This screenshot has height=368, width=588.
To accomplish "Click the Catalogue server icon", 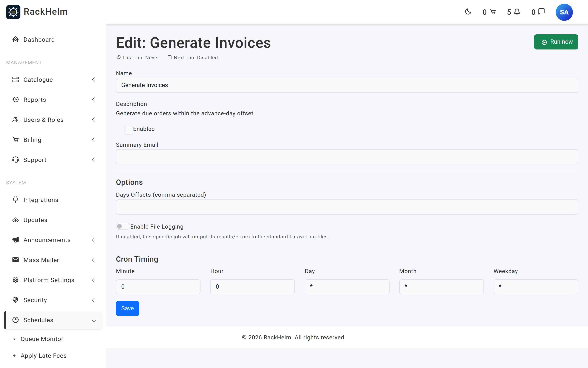I will (16, 80).
